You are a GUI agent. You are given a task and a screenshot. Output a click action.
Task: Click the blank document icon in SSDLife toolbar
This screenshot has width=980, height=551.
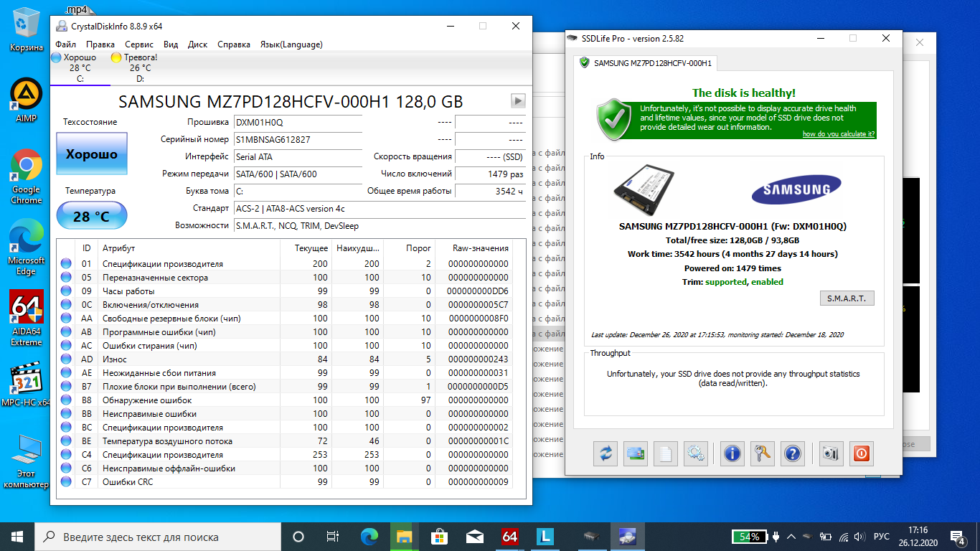coord(665,453)
